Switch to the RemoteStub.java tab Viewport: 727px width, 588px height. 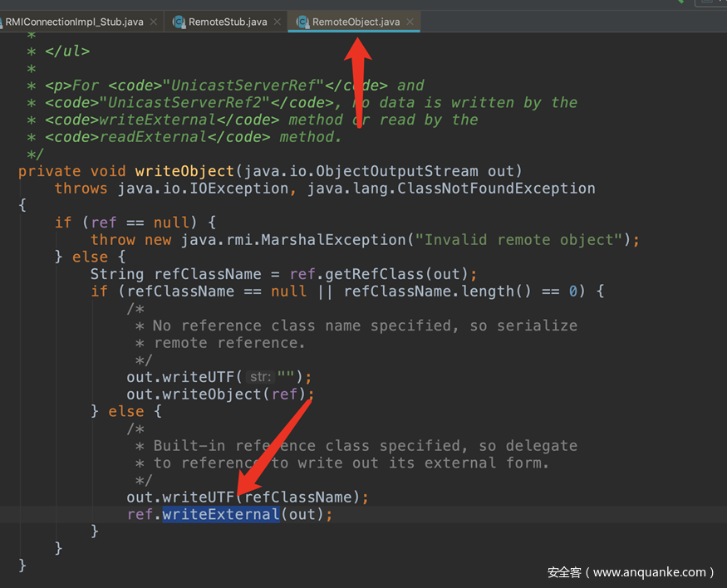[x=228, y=22]
